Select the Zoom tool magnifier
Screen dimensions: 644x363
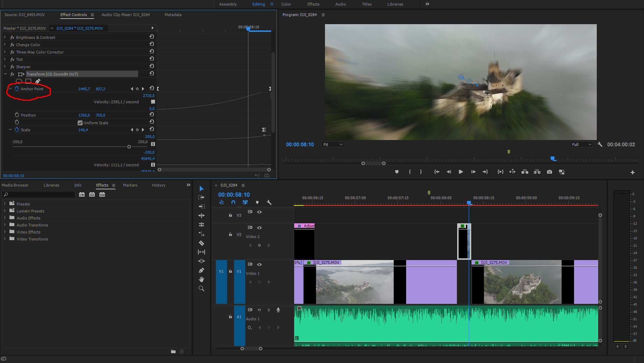pyautogui.click(x=201, y=288)
